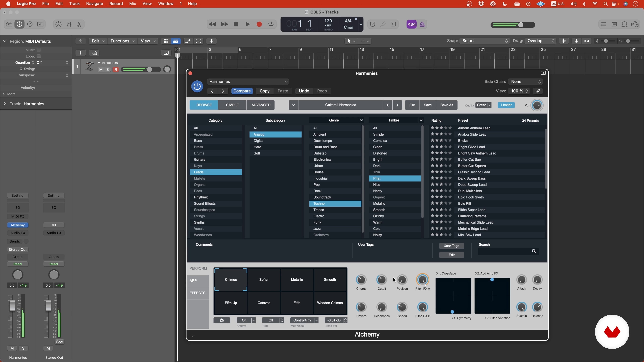644x362 pixels.
Task: Open the ModWheel Control4Inv dropdown
Action: (304, 320)
